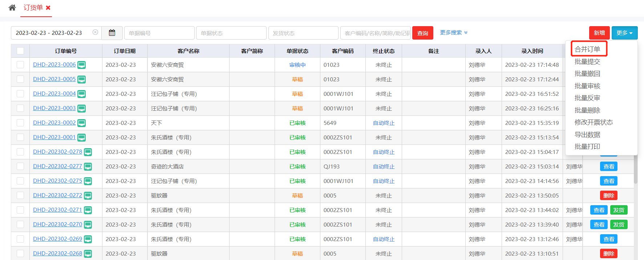This screenshot has height=260, width=644.
Task: Check the row DHD-2023-0004 checkbox
Action: click(20, 94)
